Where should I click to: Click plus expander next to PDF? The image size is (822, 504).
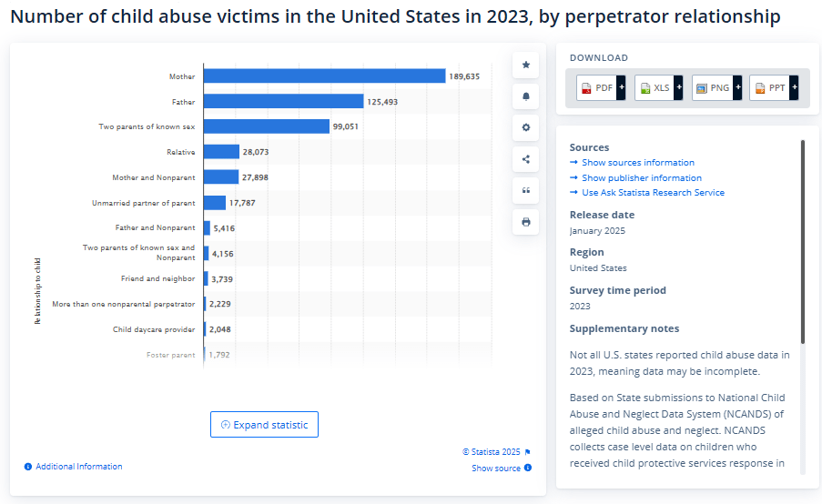pyautogui.click(x=622, y=88)
